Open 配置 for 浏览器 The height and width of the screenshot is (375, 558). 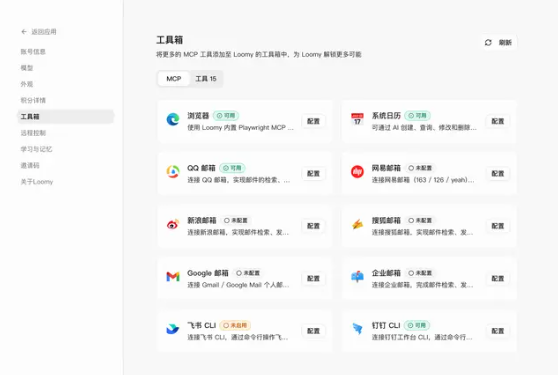tap(314, 121)
